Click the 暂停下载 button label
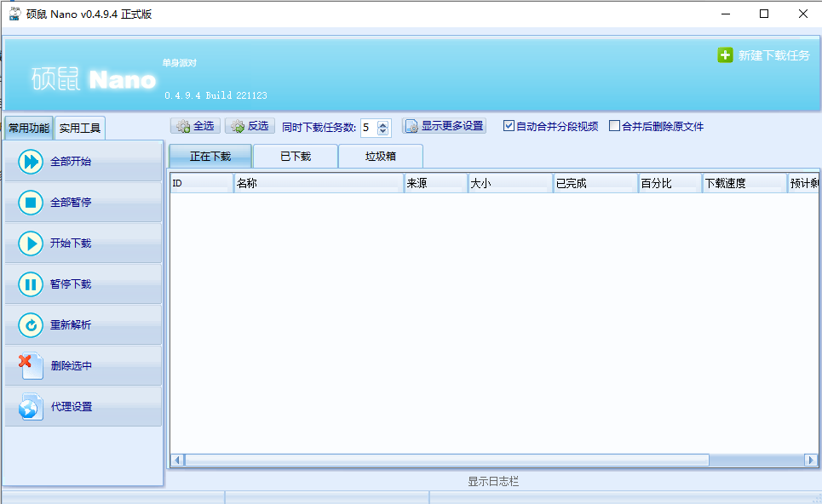The width and height of the screenshot is (822, 504). [71, 284]
